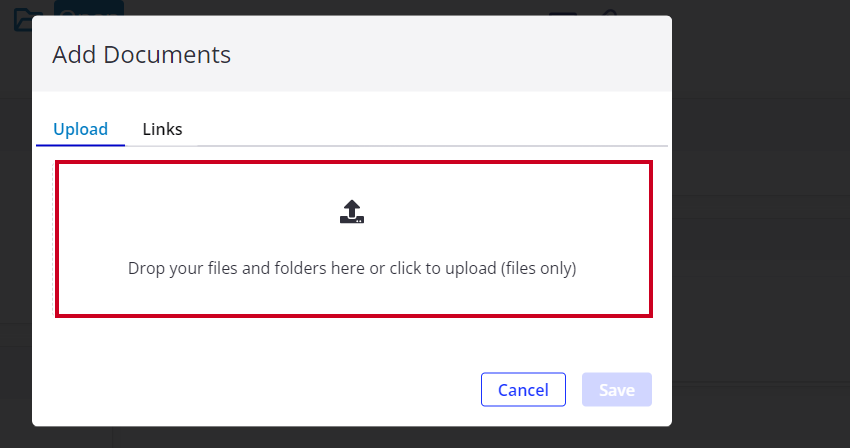This screenshot has height=448, width=850.
Task: Click the drop files and folders text
Action: pyautogui.click(x=352, y=268)
